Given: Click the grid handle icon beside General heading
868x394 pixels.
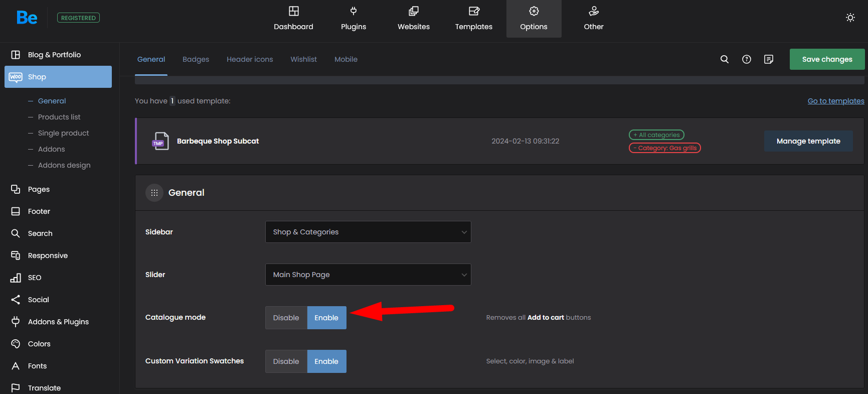Looking at the screenshot, I should [x=154, y=193].
